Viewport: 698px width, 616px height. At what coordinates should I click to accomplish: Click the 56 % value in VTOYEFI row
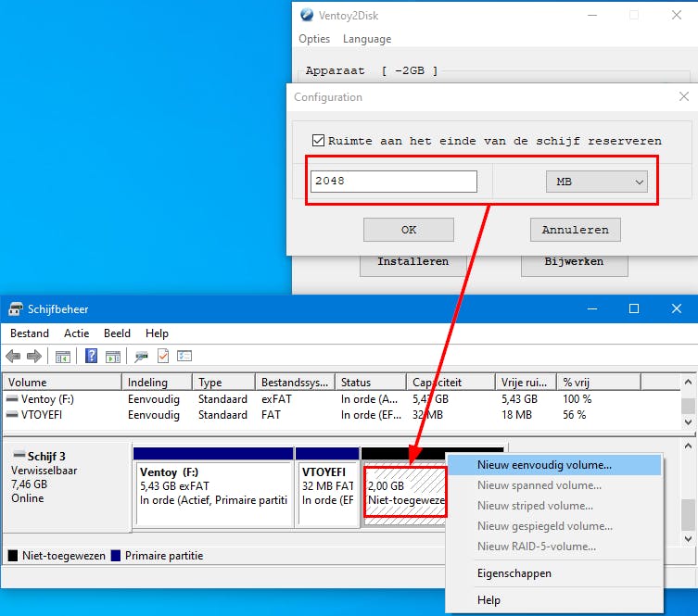click(x=574, y=415)
